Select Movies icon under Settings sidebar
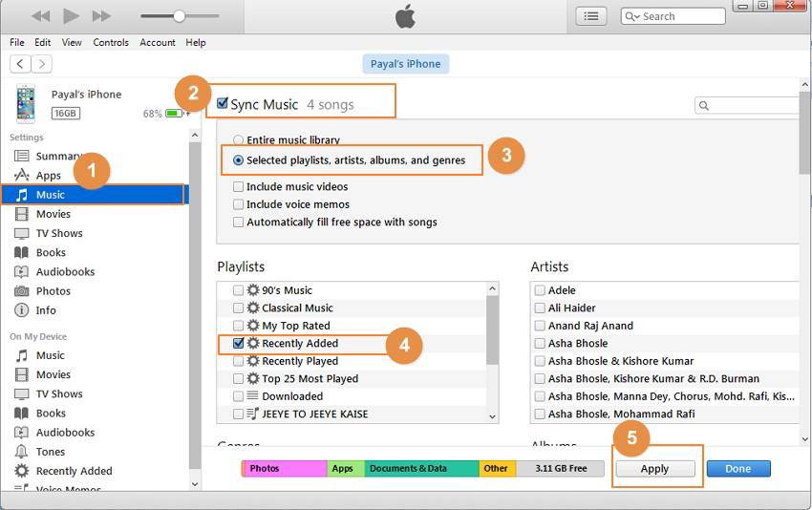Viewport: 812px width, 510px height. tap(21, 214)
